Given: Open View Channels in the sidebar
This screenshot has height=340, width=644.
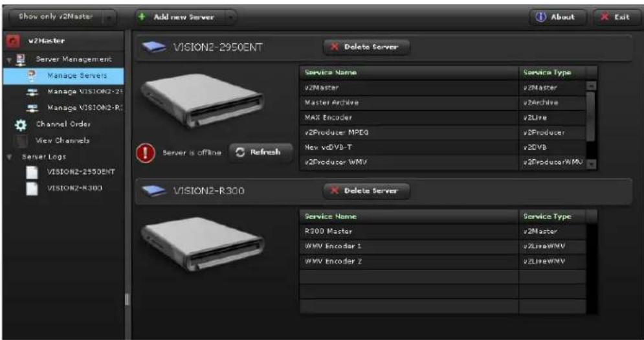Looking at the screenshot, I should pyautogui.click(x=62, y=141).
